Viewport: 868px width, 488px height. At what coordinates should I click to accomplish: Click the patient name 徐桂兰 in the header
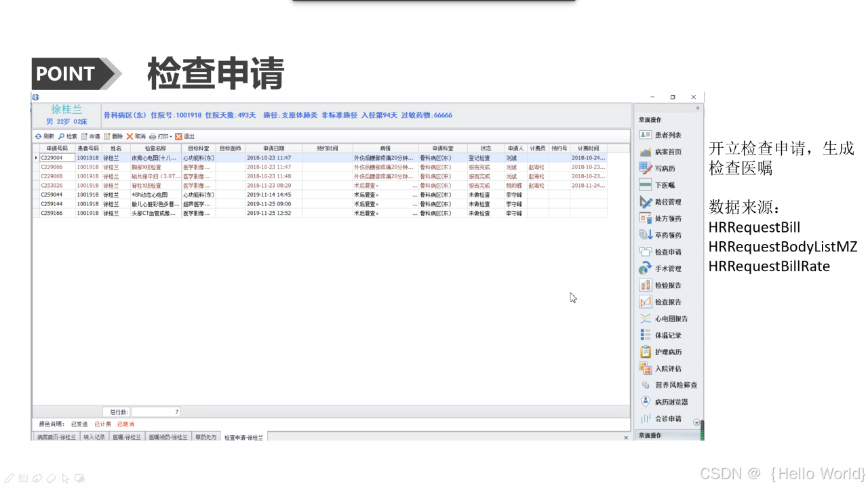[66, 110]
